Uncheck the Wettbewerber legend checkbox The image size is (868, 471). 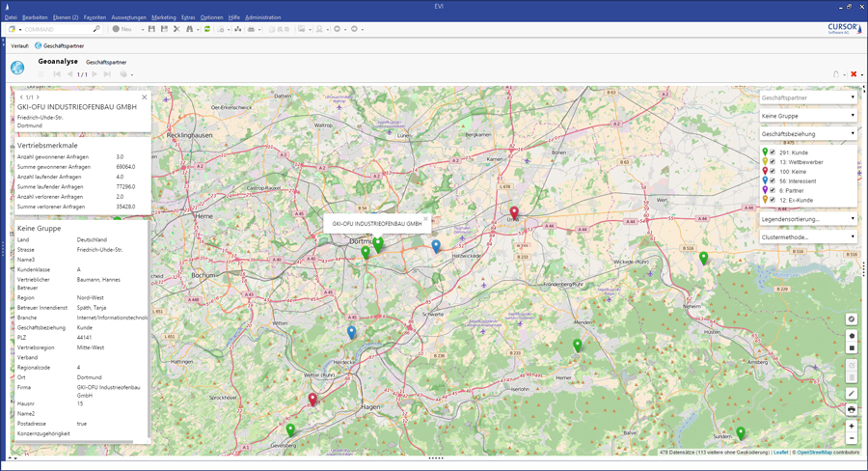[773, 162]
